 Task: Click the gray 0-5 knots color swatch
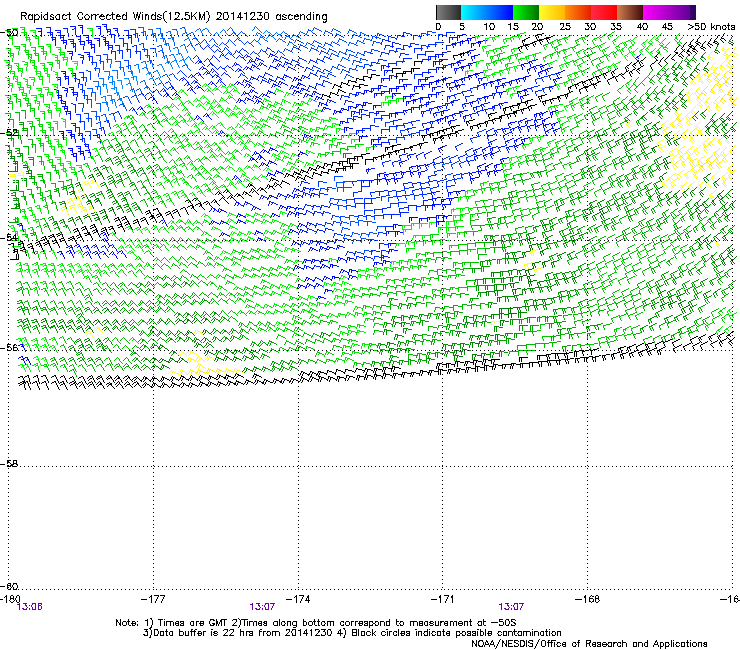pyautogui.click(x=449, y=12)
